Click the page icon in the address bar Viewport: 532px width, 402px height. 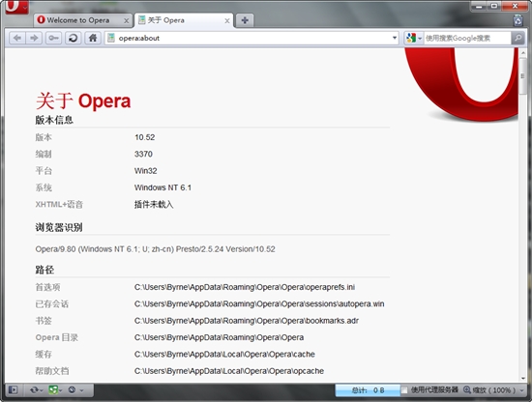pyautogui.click(x=111, y=38)
